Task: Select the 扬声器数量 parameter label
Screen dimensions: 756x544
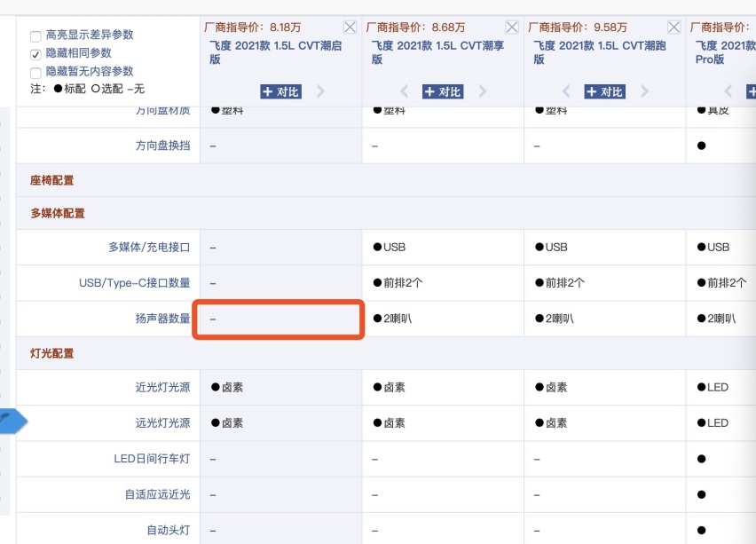Action: 163,319
